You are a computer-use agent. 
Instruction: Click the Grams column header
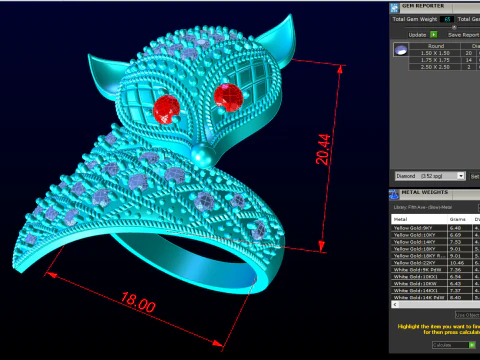point(460,219)
